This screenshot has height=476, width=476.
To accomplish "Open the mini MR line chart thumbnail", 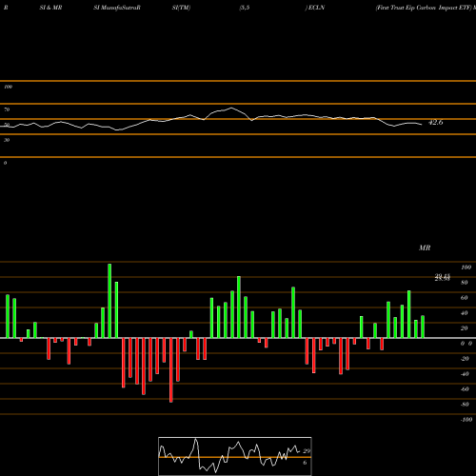I will click(235, 456).
